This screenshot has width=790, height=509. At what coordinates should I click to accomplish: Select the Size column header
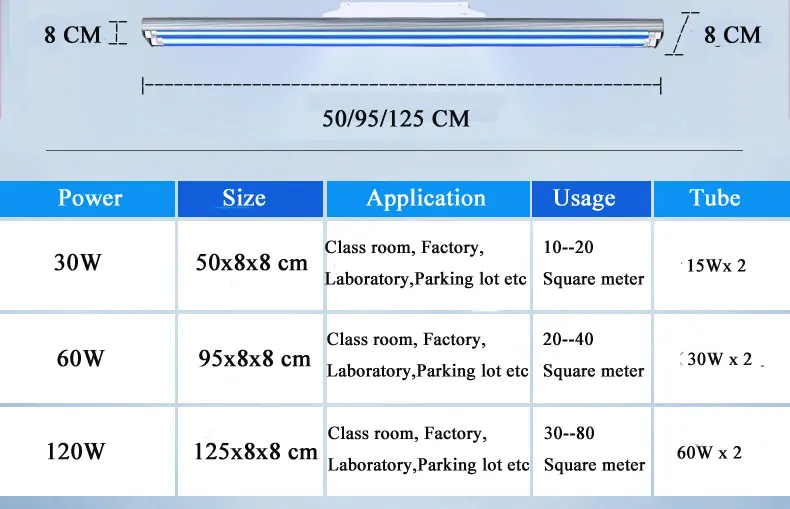coord(244,197)
